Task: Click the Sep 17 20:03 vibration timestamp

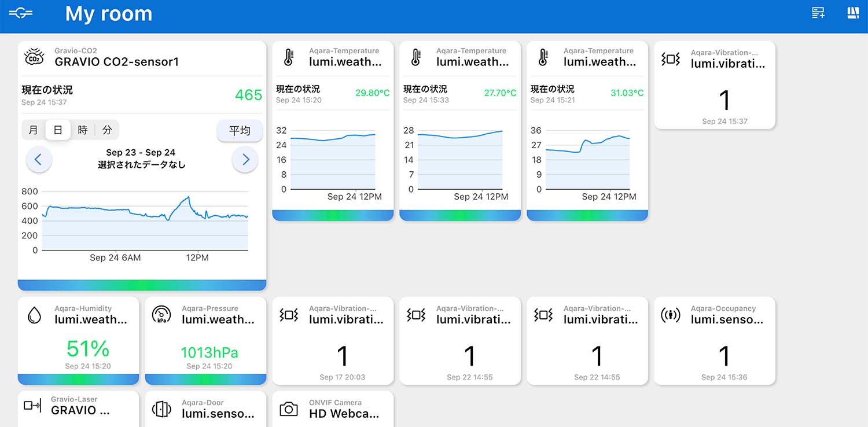Action: (343, 377)
